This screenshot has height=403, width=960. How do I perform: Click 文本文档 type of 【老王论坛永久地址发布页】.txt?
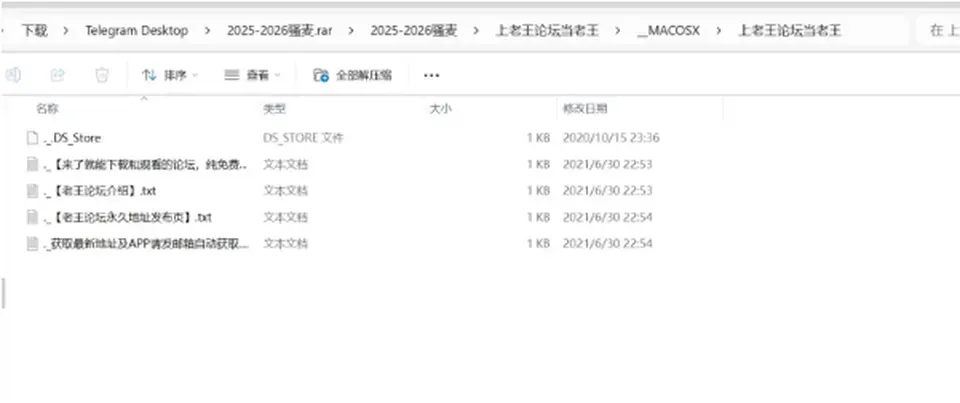(285, 217)
